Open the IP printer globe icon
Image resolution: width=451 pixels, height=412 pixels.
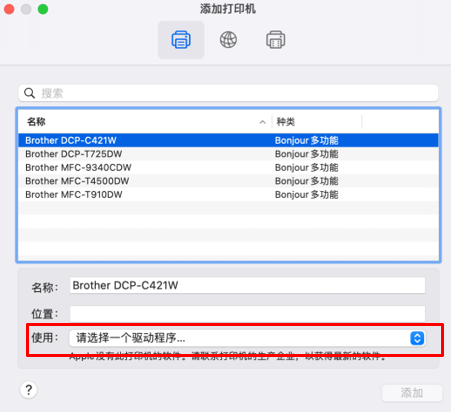[x=228, y=40]
